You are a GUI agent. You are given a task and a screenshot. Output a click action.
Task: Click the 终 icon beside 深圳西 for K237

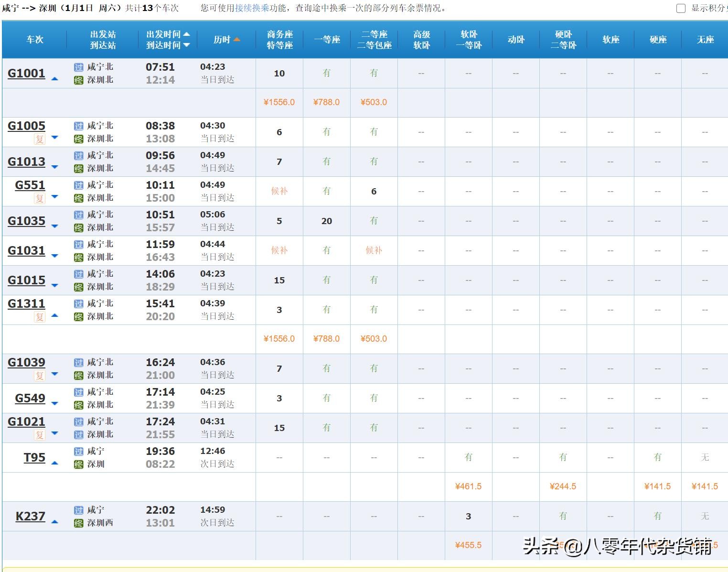78,523
